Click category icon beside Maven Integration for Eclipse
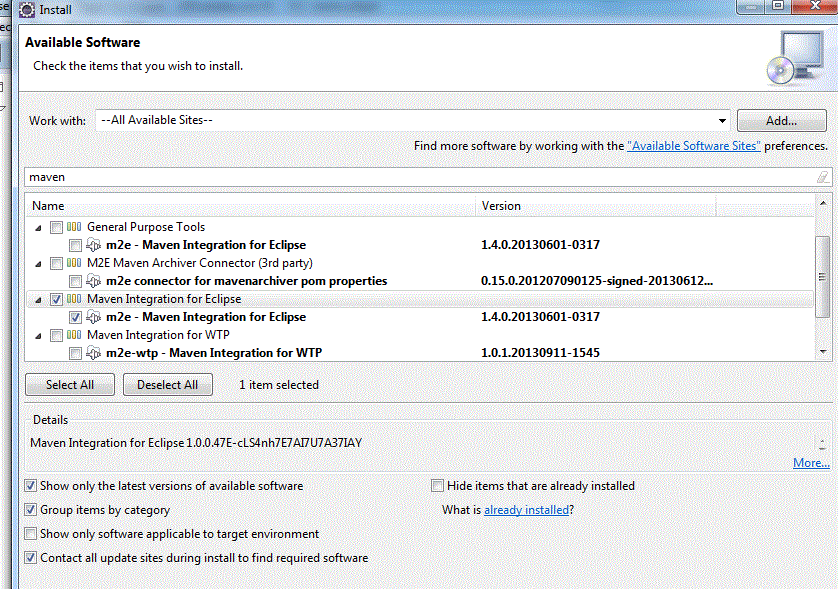 74,299
